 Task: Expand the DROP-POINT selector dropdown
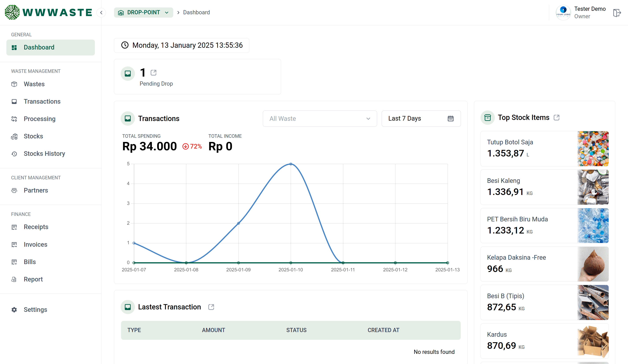pos(144,13)
